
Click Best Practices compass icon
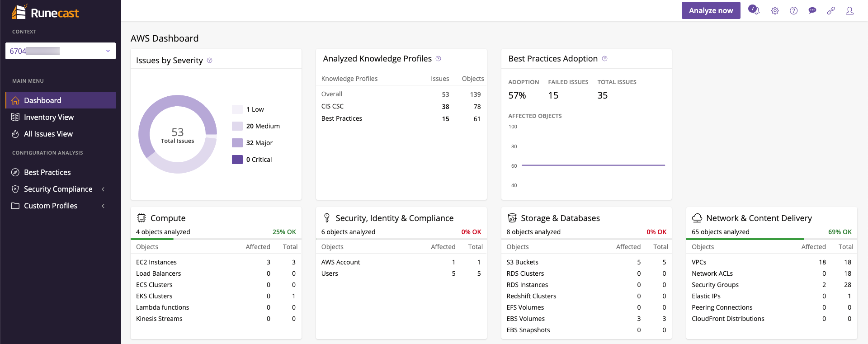pos(15,172)
